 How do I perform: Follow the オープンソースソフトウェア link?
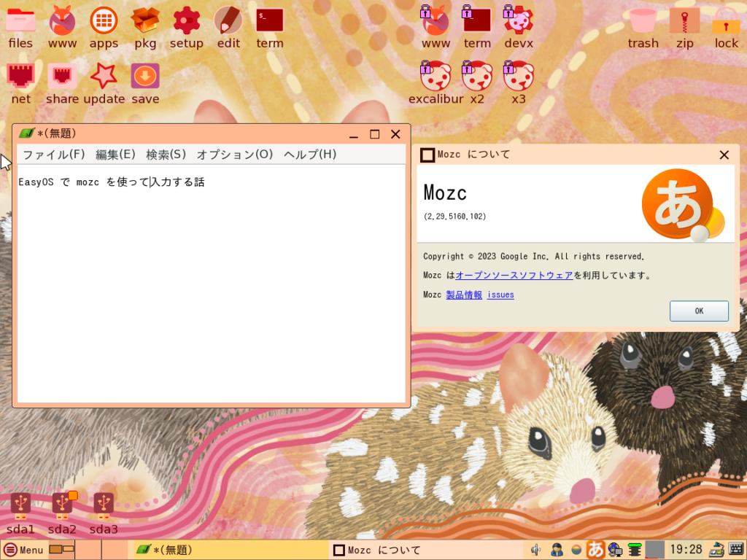(x=514, y=275)
